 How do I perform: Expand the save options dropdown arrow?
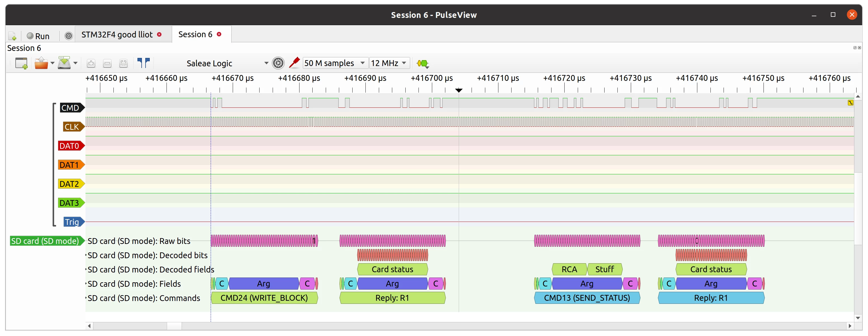tap(75, 63)
